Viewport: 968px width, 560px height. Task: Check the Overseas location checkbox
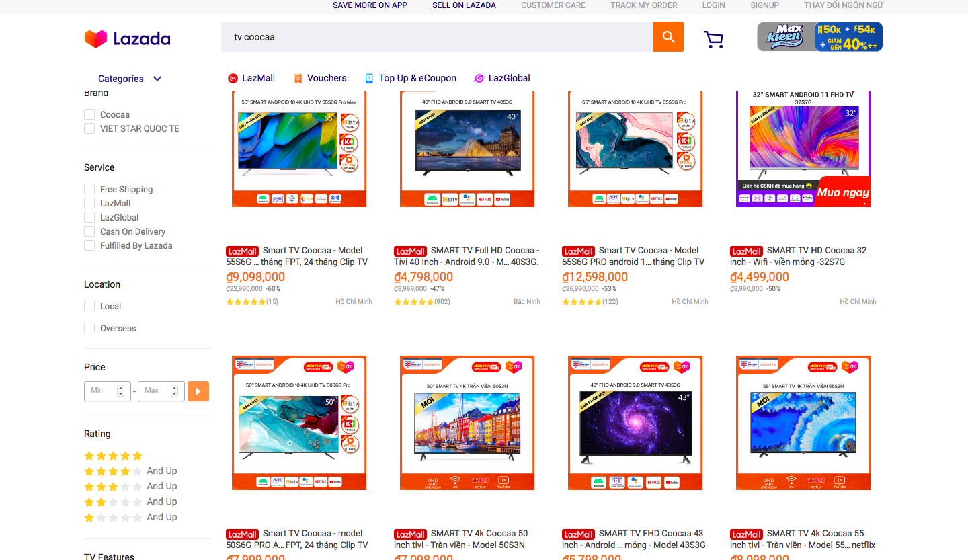[x=89, y=328]
